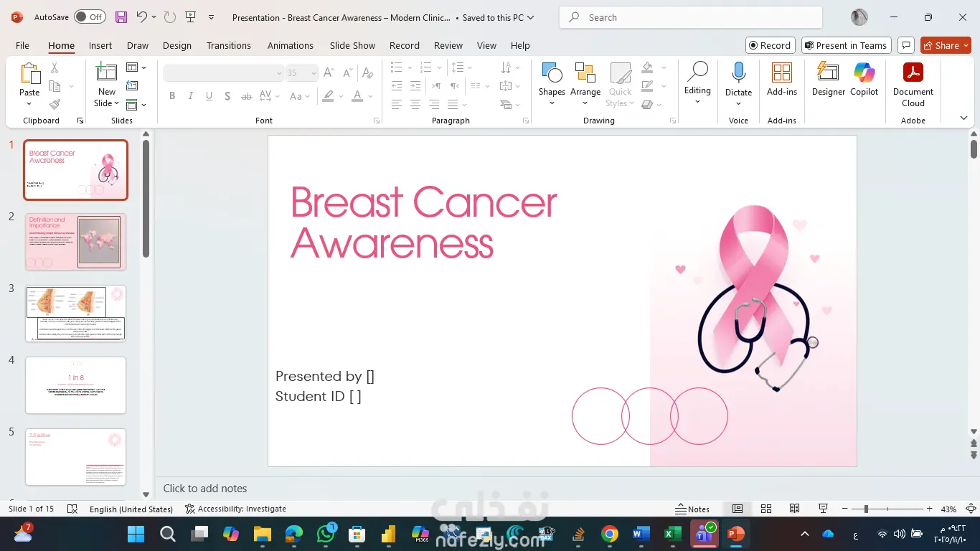Image resolution: width=980 pixels, height=551 pixels.
Task: Open the Windows Start menu
Action: click(x=136, y=534)
